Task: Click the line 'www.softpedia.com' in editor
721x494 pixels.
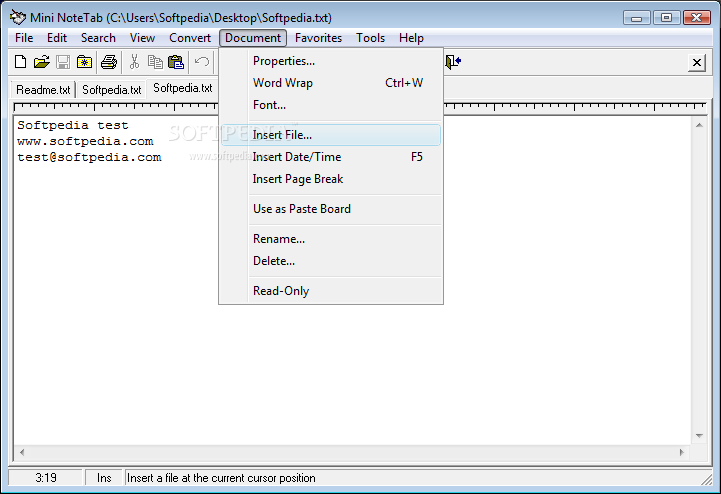Action: tap(85, 141)
